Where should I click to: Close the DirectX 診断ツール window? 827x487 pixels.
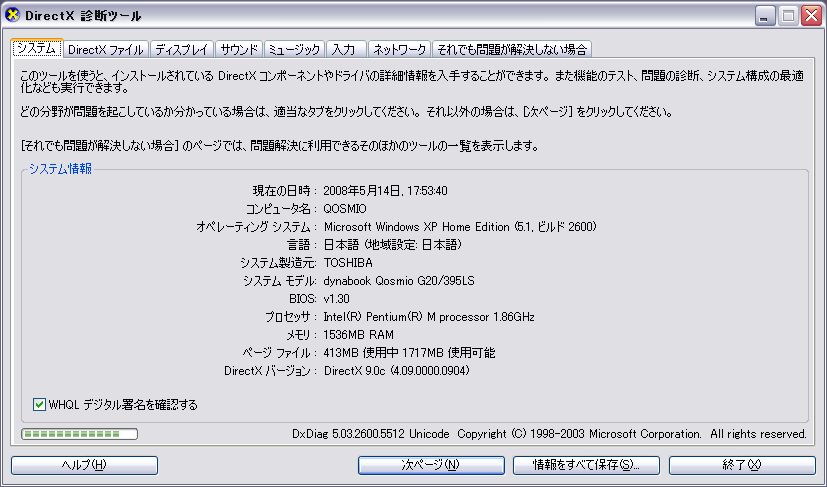pos(812,16)
